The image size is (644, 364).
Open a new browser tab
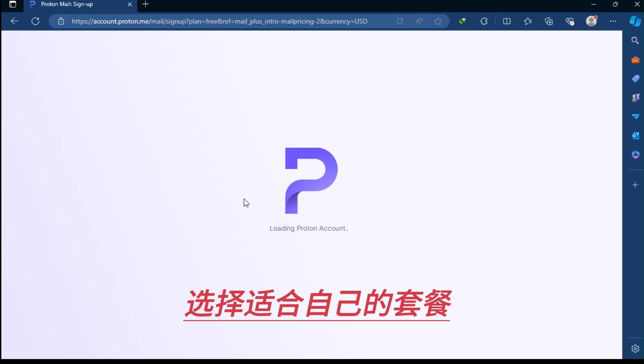[x=146, y=4]
